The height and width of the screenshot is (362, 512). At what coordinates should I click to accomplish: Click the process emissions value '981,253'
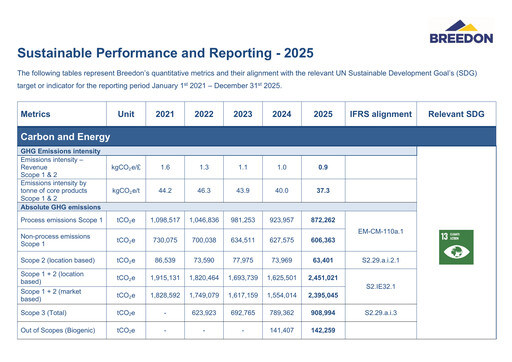(243, 220)
